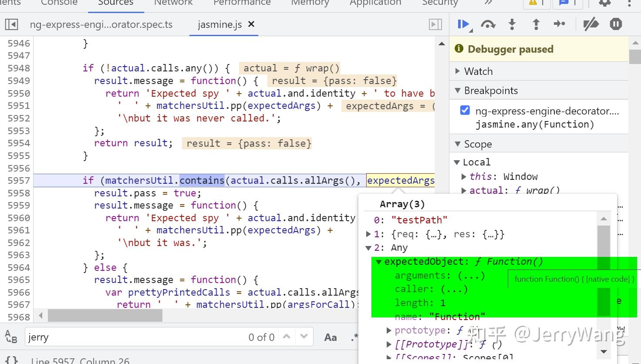Click line number 5957 in gutter
The width and height of the screenshot is (641, 364).
[x=19, y=181]
